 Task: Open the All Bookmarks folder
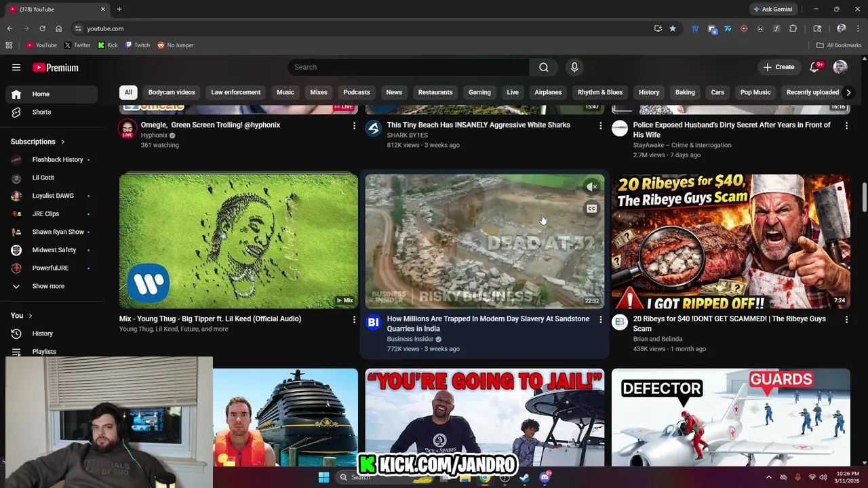pos(839,45)
